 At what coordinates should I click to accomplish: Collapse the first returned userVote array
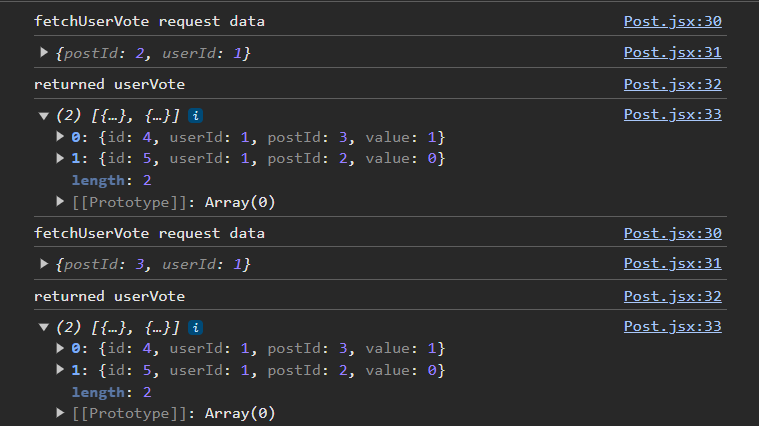coord(44,116)
